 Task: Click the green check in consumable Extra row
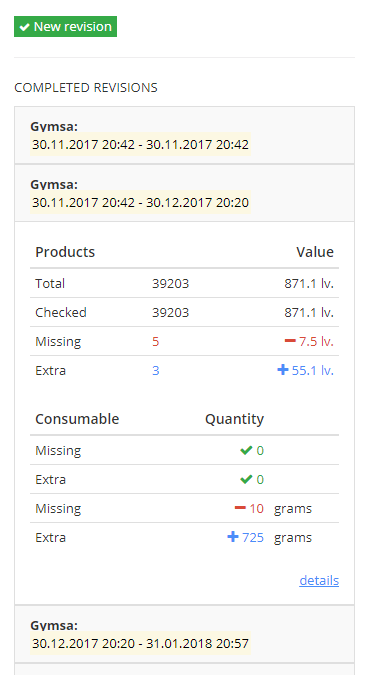[x=246, y=479]
